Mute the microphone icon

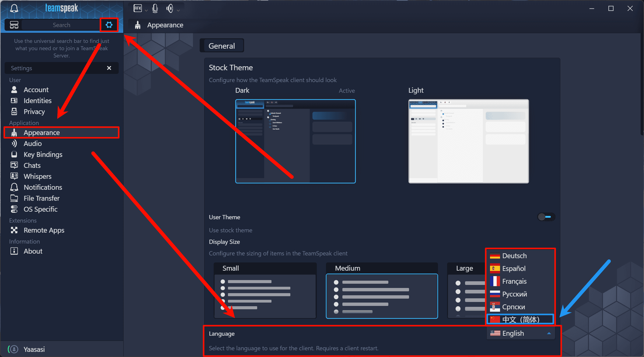(x=155, y=8)
